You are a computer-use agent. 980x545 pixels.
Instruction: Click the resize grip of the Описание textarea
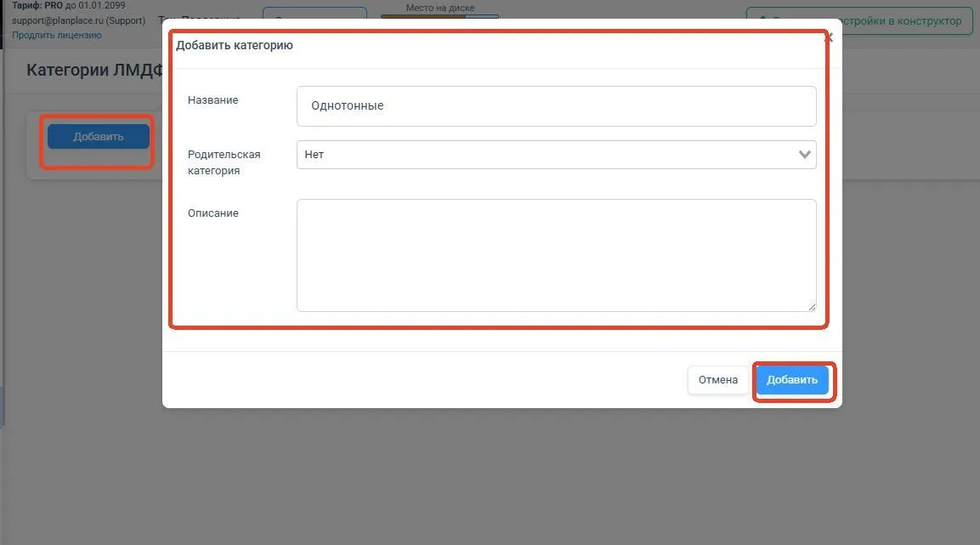click(x=811, y=306)
